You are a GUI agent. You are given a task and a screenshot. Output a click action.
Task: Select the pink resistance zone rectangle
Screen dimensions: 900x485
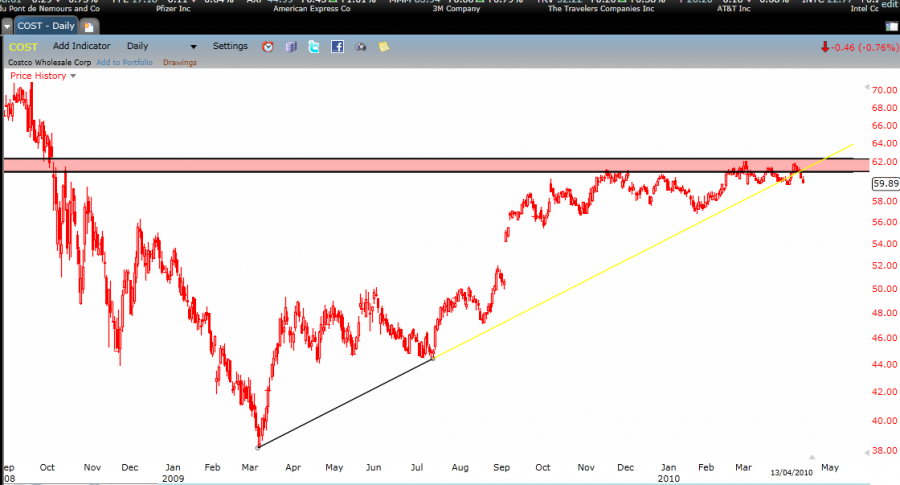tap(436, 165)
